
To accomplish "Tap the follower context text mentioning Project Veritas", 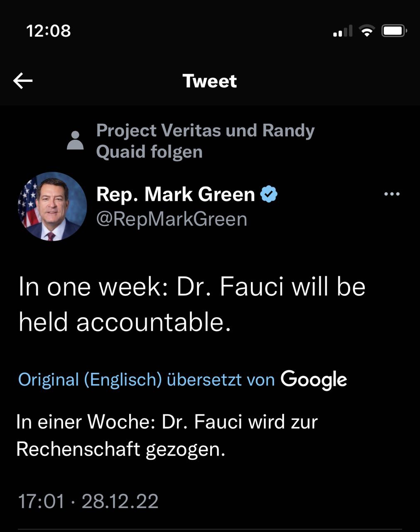I will pyautogui.click(x=206, y=140).
